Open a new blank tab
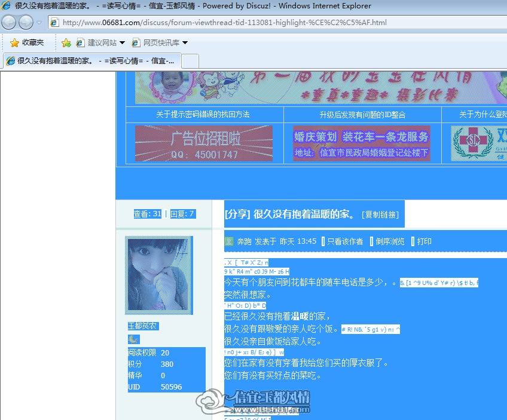This screenshot has height=420, width=507. [190, 61]
